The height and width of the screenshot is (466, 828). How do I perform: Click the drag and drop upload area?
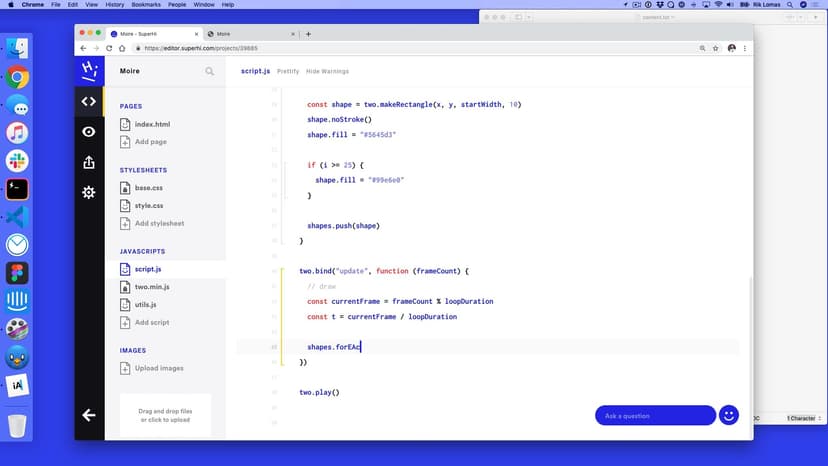[x=165, y=415]
